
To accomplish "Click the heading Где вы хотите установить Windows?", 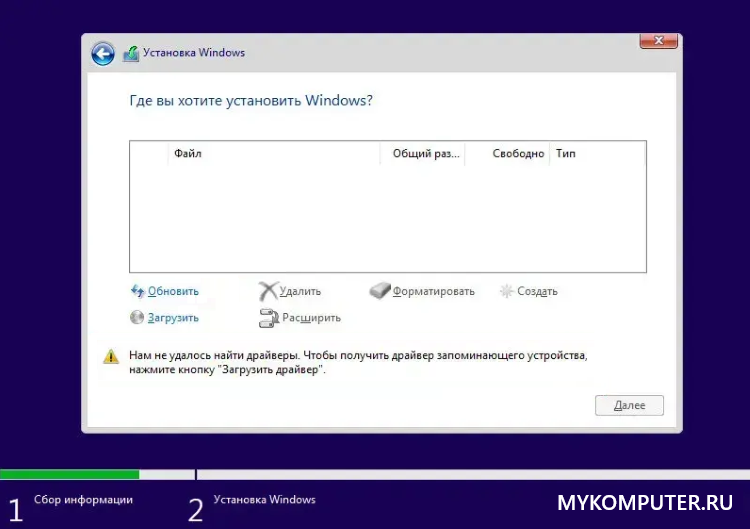I will pyautogui.click(x=251, y=100).
